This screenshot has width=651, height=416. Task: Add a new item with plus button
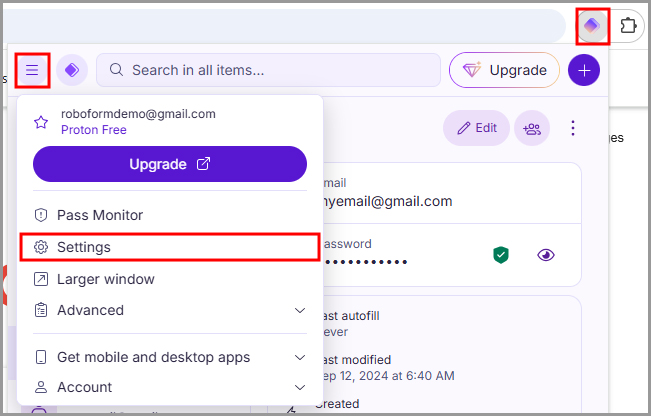[x=584, y=70]
